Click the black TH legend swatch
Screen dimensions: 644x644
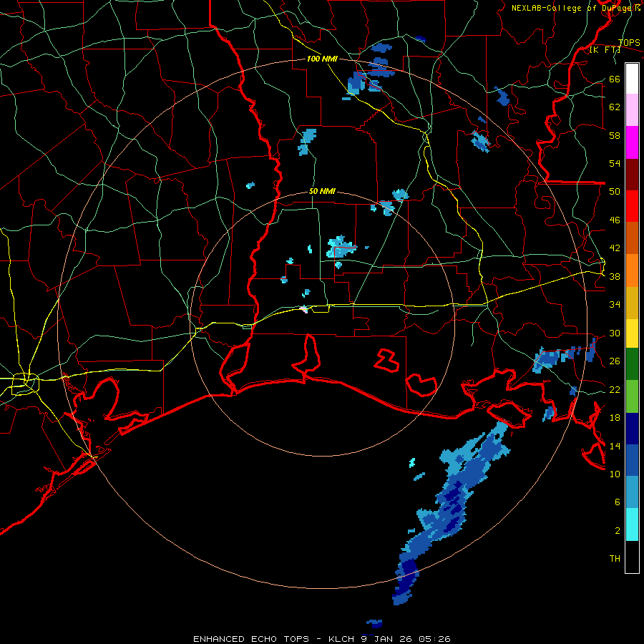coord(632,557)
